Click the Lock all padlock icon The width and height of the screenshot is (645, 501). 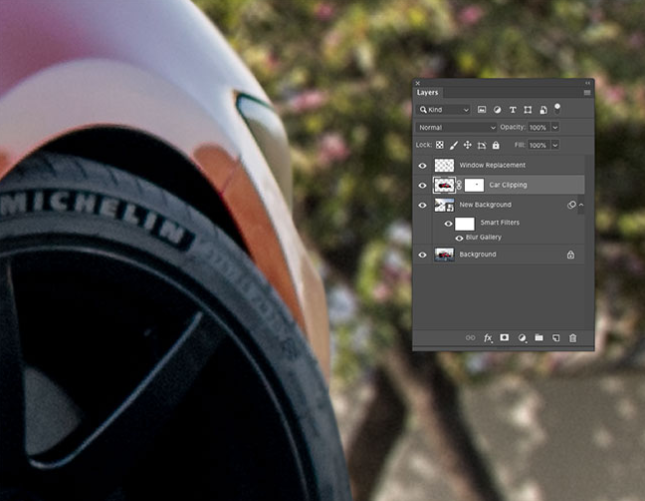click(496, 145)
